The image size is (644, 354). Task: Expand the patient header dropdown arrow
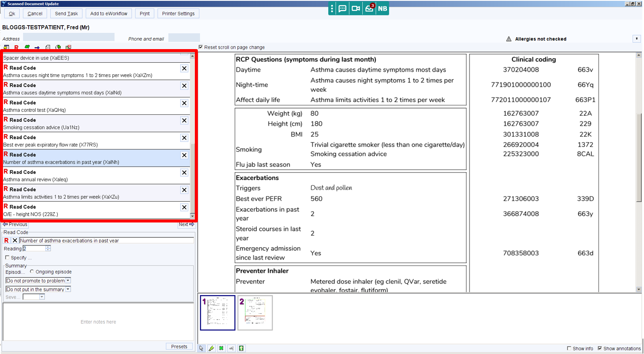pos(636,39)
